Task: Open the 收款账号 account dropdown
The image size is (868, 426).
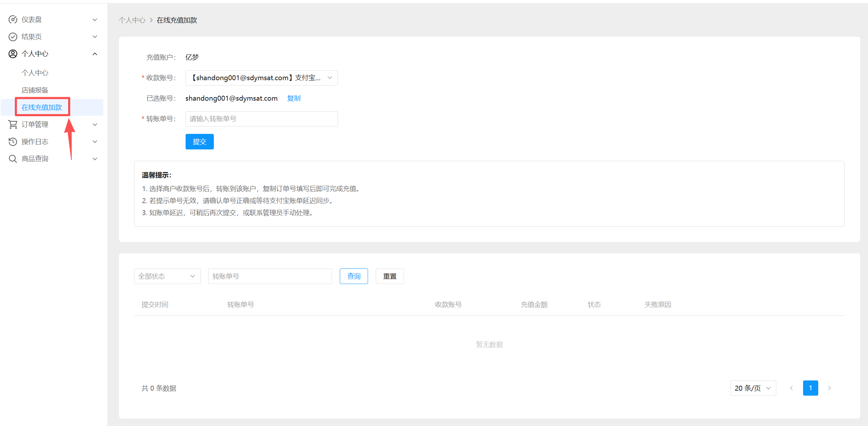Action: (x=261, y=78)
